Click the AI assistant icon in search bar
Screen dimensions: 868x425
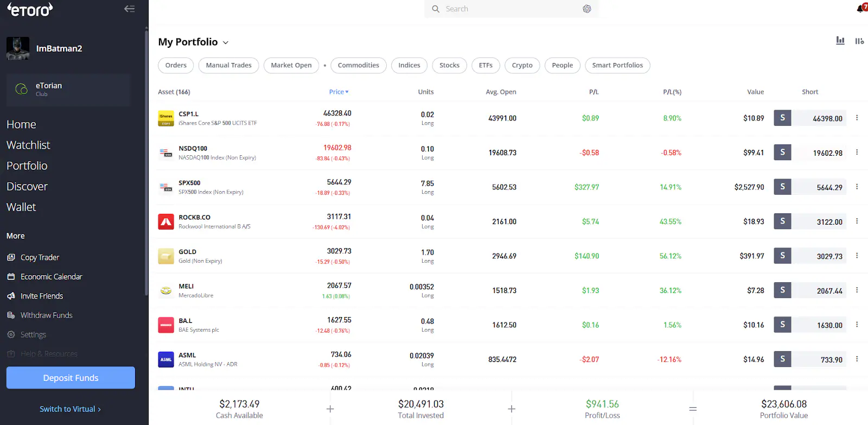586,9
